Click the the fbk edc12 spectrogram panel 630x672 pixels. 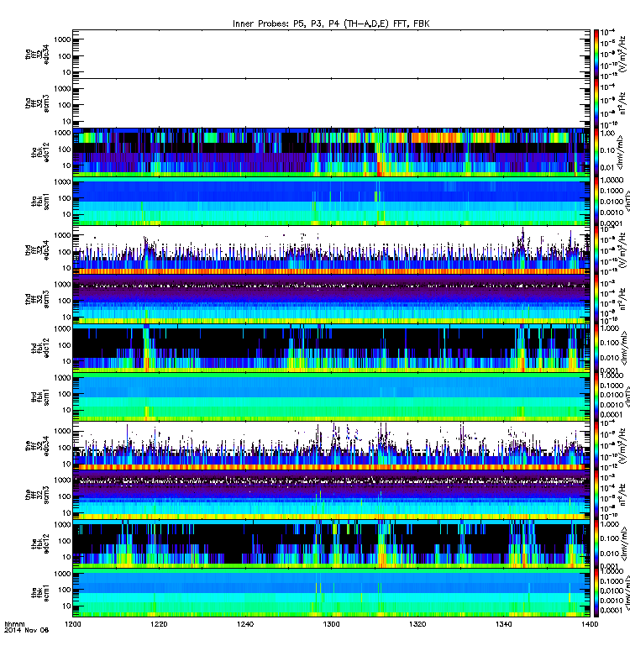[x=331, y=543]
